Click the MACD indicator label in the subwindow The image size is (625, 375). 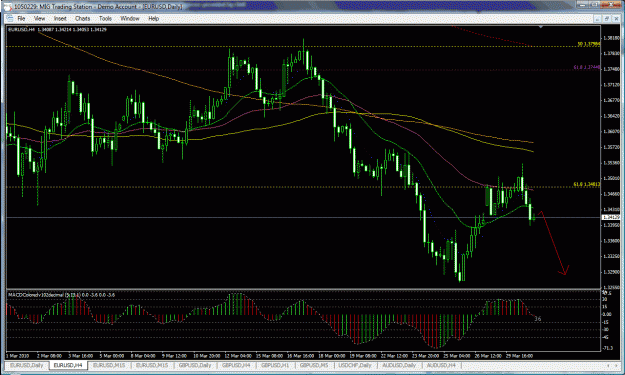click(61, 295)
